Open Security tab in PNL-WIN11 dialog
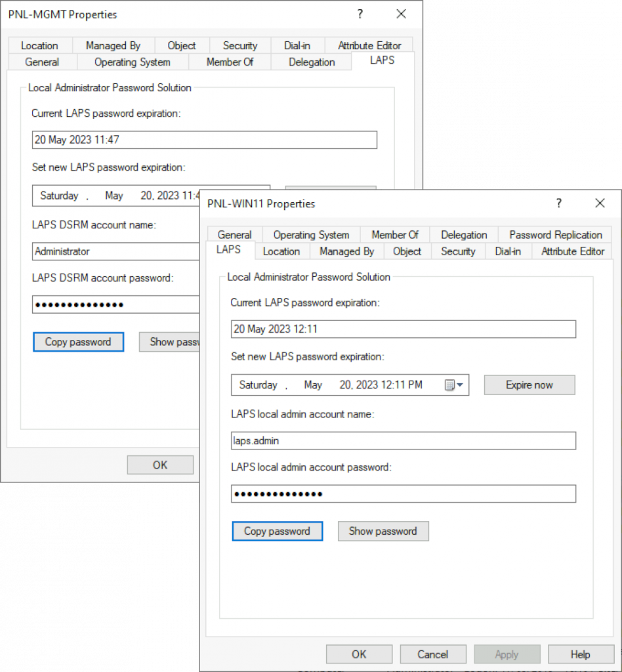Viewport: 622px width, 672px height. coord(458,251)
